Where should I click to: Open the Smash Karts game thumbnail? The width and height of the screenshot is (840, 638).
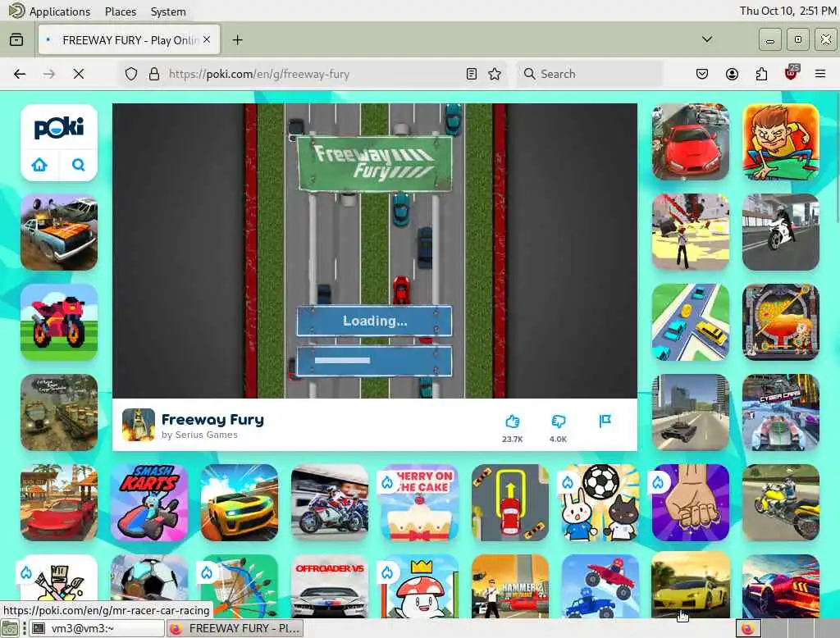149,503
